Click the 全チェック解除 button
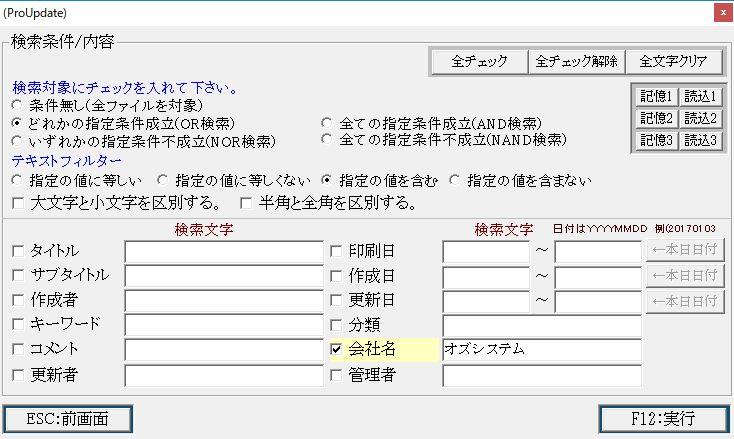The image size is (734, 439). point(577,61)
